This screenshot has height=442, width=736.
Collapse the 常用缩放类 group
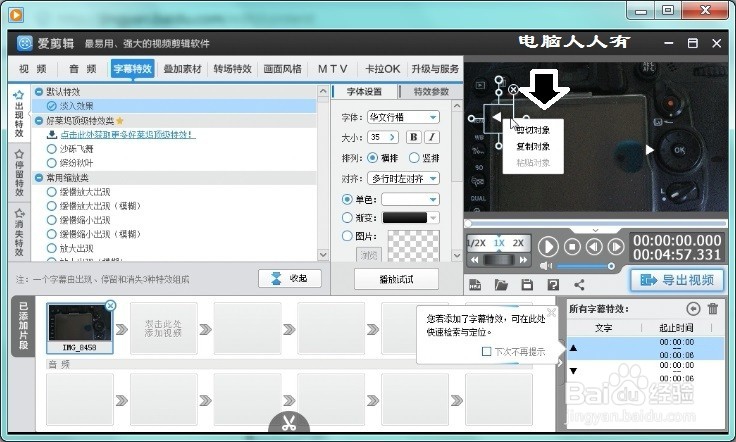coord(39,178)
